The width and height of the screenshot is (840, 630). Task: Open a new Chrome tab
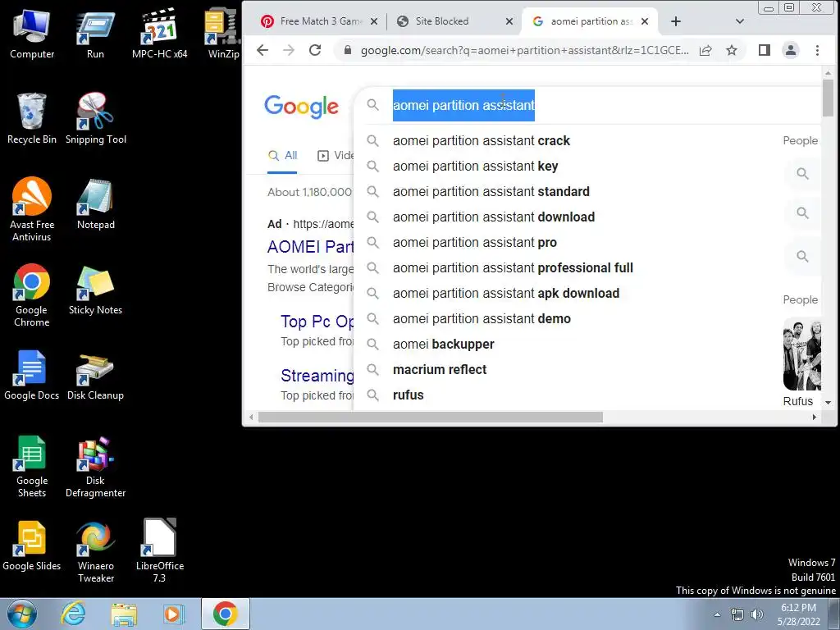[x=676, y=21]
